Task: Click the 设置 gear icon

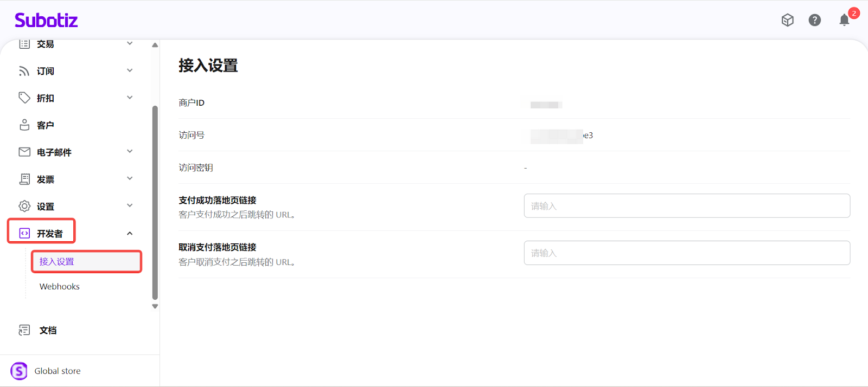Action: (x=24, y=206)
